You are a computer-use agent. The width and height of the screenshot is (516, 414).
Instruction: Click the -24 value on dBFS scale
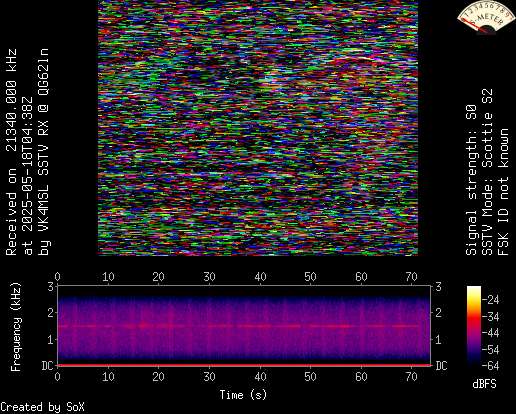(x=491, y=300)
